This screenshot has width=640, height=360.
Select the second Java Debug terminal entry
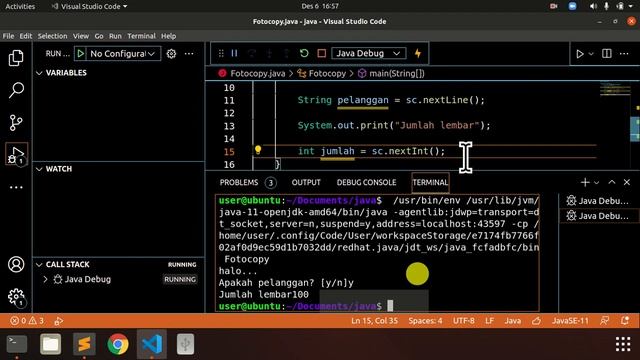[598, 216]
